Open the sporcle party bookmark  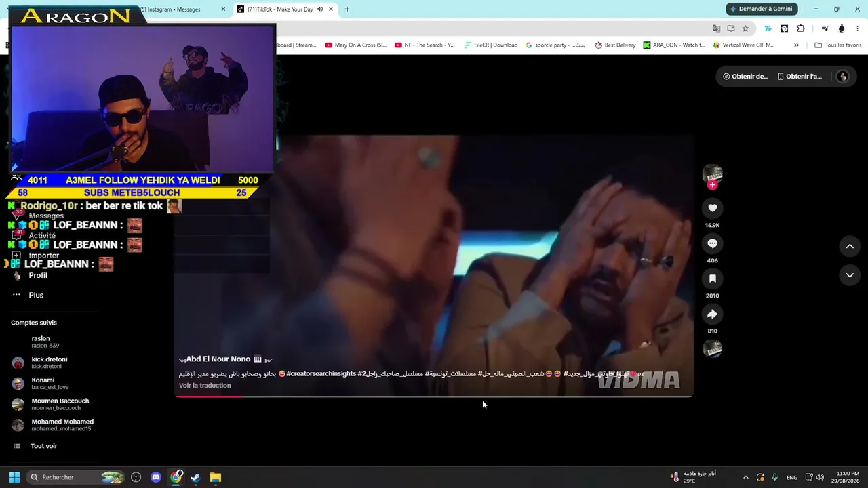click(555, 45)
